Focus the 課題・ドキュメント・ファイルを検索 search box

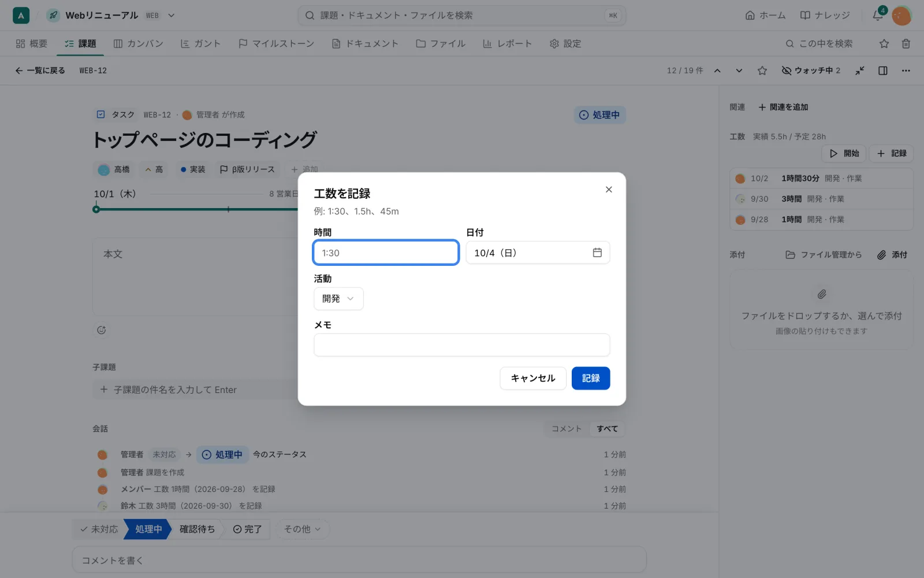[x=462, y=16]
